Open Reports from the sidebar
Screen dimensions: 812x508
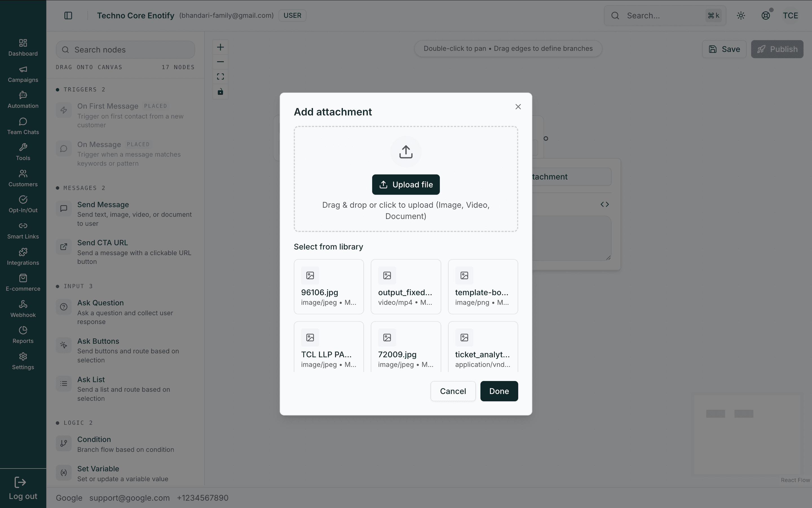(23, 335)
